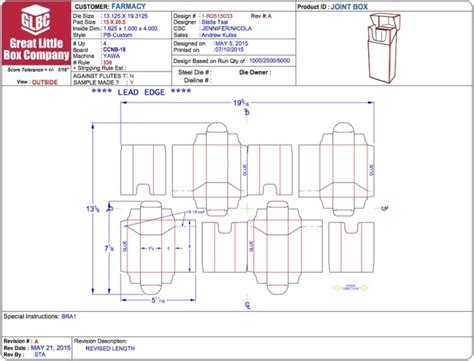Screen dimensions: 474x361
Task: Click the Stripping Rule Est label
Action: [x=99, y=68]
